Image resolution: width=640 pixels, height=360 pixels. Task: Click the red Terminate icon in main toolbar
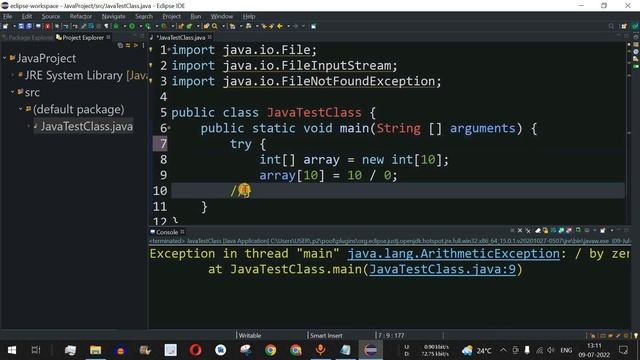coord(47,26)
